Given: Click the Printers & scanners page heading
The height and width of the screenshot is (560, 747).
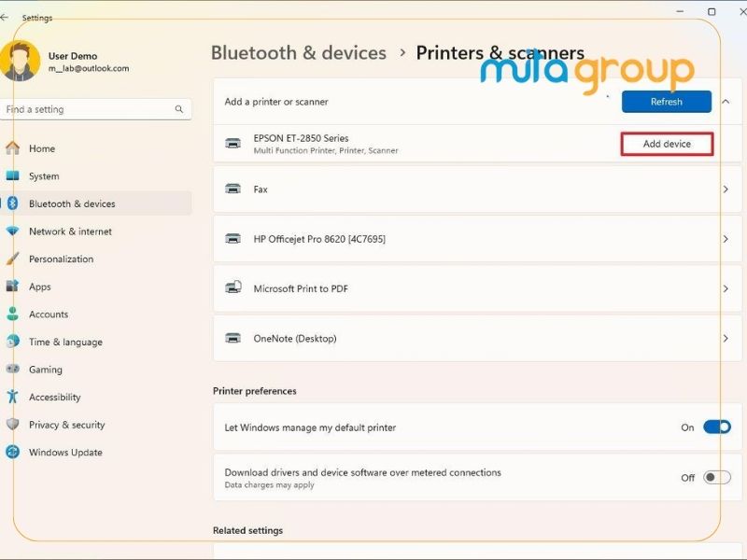Looking at the screenshot, I should (500, 53).
